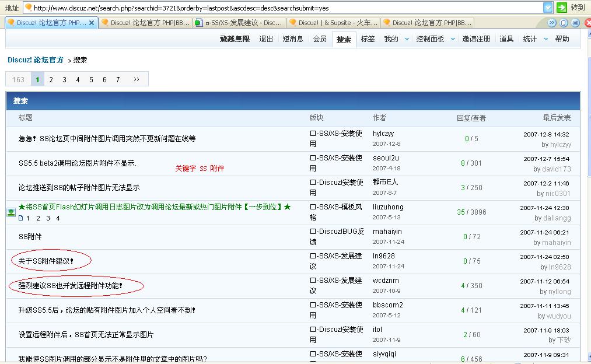Open the 会员 members menu item
591x364 pixels.
pyautogui.click(x=320, y=39)
